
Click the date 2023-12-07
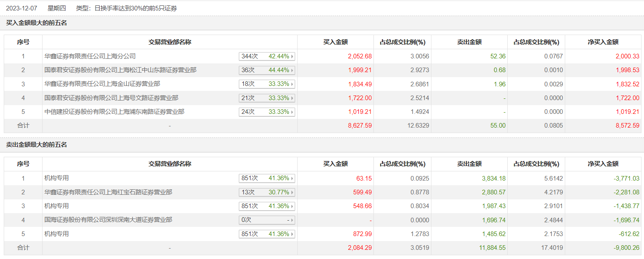(21, 8)
